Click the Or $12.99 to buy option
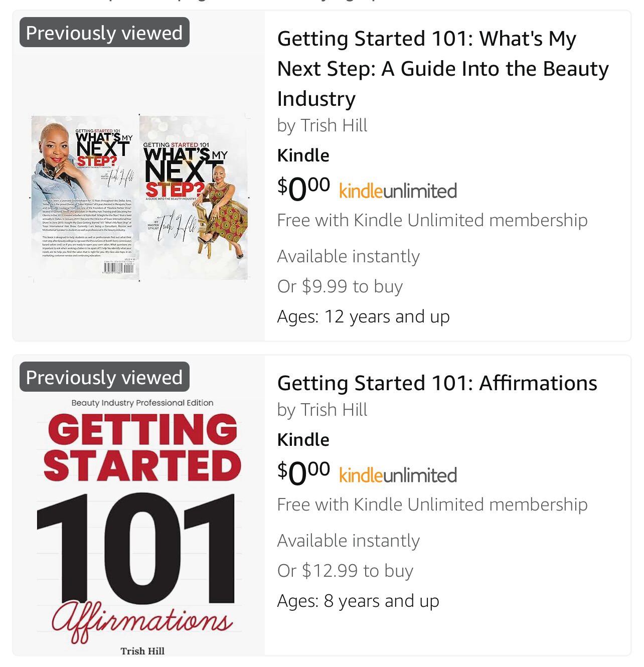 (345, 571)
